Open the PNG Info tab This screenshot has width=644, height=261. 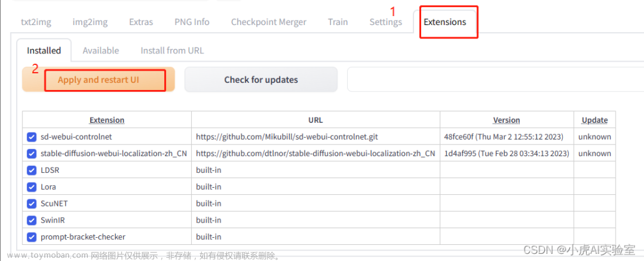tap(192, 22)
